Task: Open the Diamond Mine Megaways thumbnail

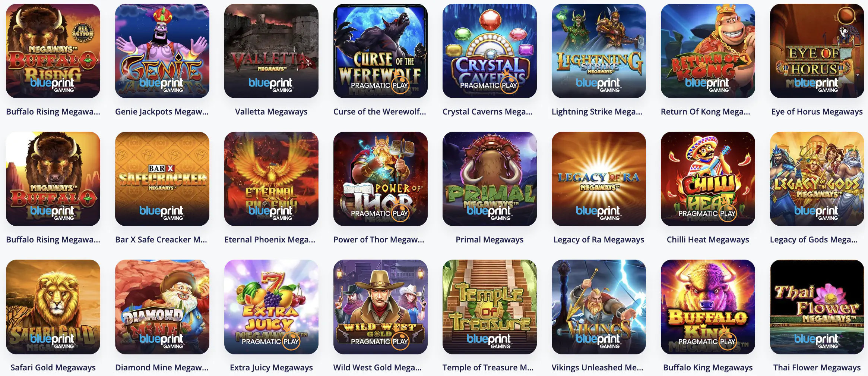Action: [162, 307]
